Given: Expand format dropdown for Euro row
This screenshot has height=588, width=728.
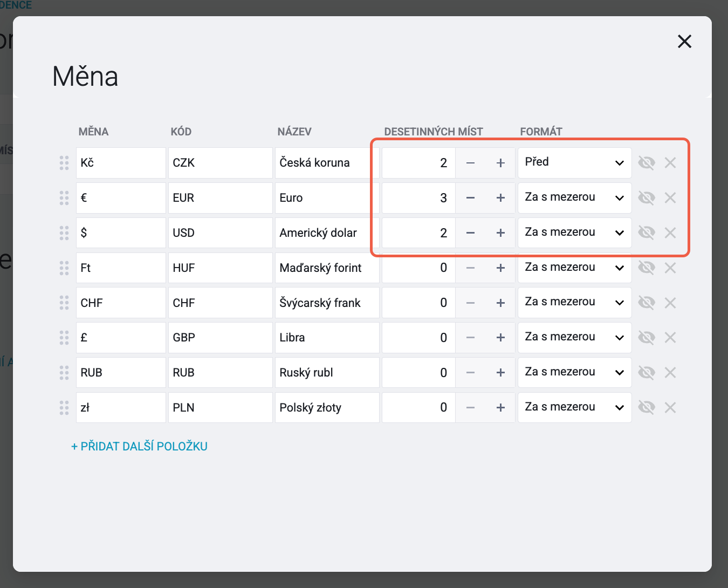Looking at the screenshot, I should [x=574, y=198].
